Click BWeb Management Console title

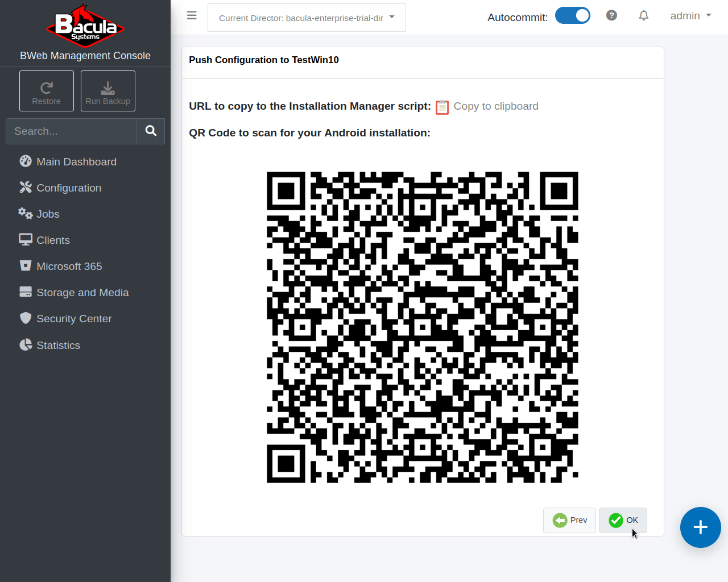85,56
